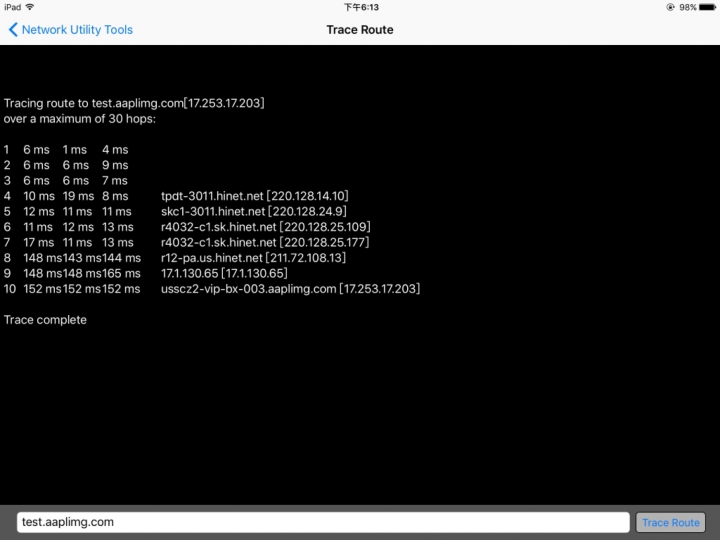Tap the iPad carrier label
This screenshot has width=720, height=540.
coord(12,7)
